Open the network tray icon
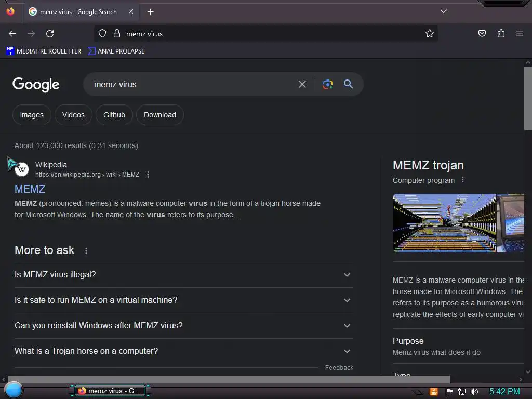The image size is (532, 399). click(x=462, y=392)
